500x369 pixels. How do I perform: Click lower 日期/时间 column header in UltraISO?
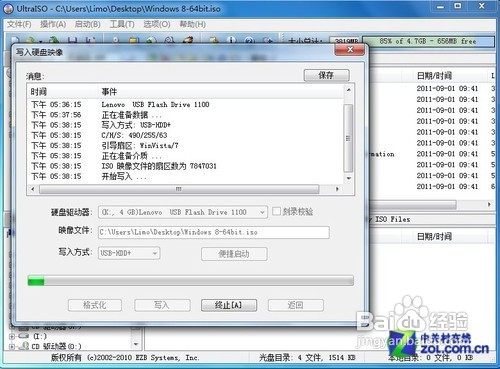click(435, 237)
